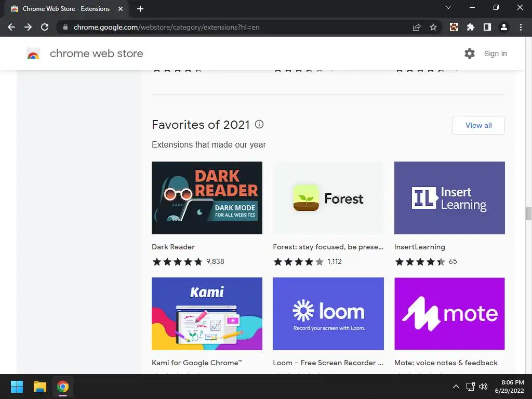Open the Loom extension thumbnail
This screenshot has width=532, height=399.
(x=328, y=314)
